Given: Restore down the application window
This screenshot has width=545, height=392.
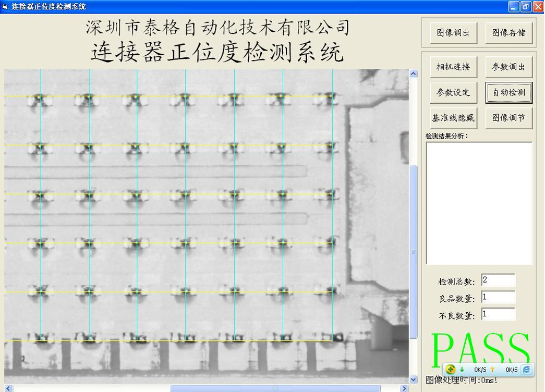Looking at the screenshot, I should pos(526,7).
